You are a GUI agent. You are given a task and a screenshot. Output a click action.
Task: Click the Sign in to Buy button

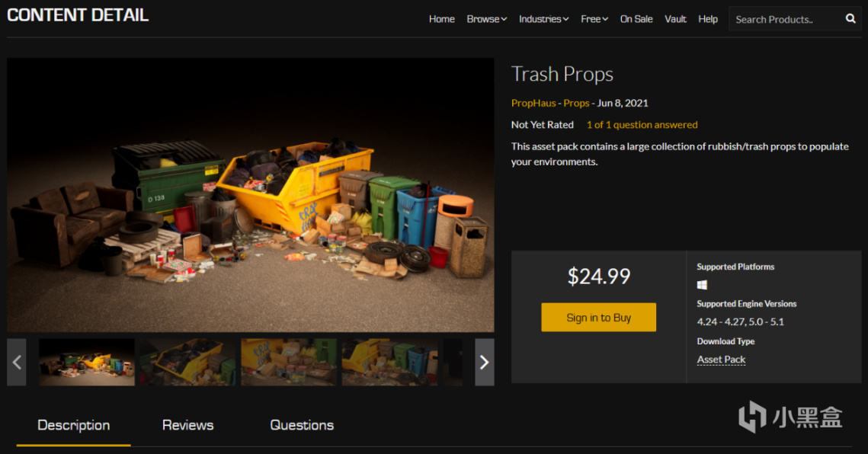[598, 317]
